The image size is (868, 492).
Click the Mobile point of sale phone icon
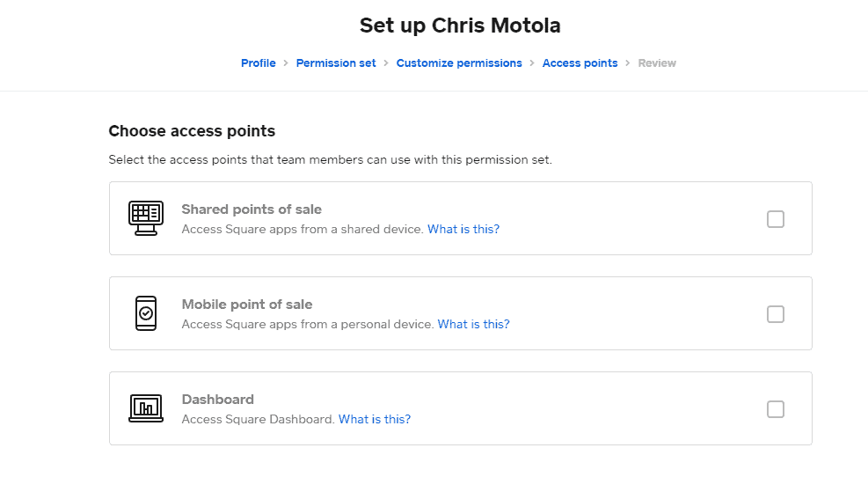click(x=146, y=313)
